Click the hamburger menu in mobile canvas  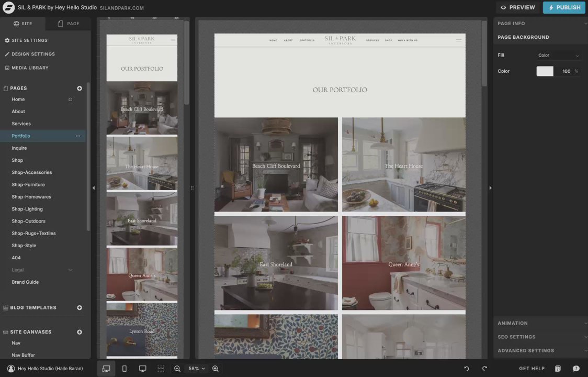point(173,40)
